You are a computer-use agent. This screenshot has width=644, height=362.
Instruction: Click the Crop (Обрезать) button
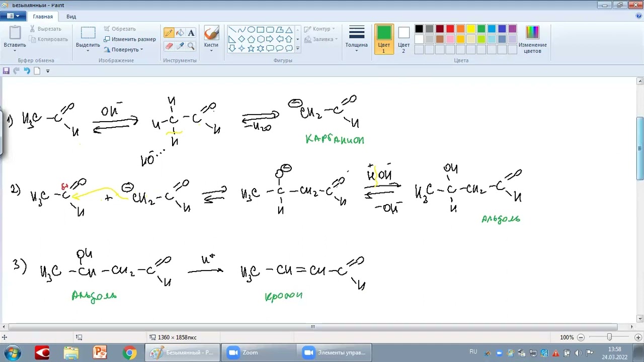[120, 29]
